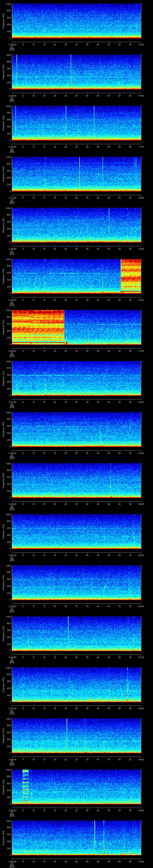Click the 18:00 end time label
Screen dimensions: 153x868
coord(141,198)
